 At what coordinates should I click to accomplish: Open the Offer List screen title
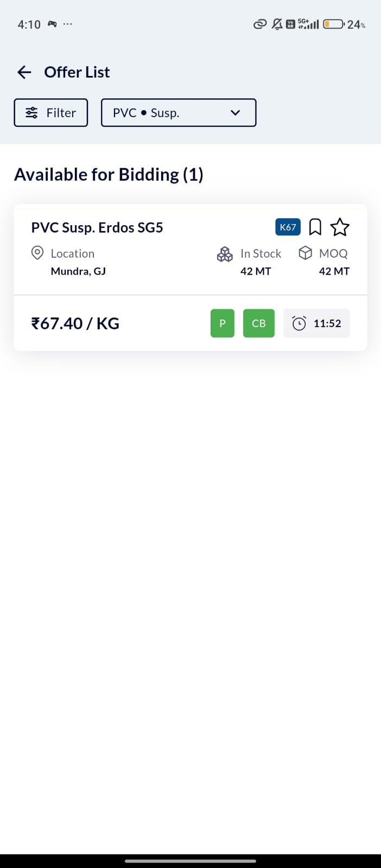click(77, 72)
